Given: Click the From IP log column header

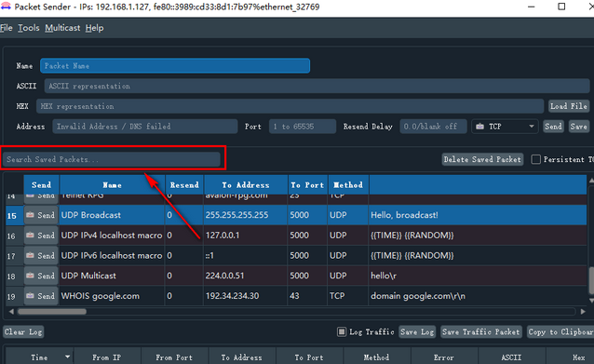Looking at the screenshot, I should pos(107,357).
